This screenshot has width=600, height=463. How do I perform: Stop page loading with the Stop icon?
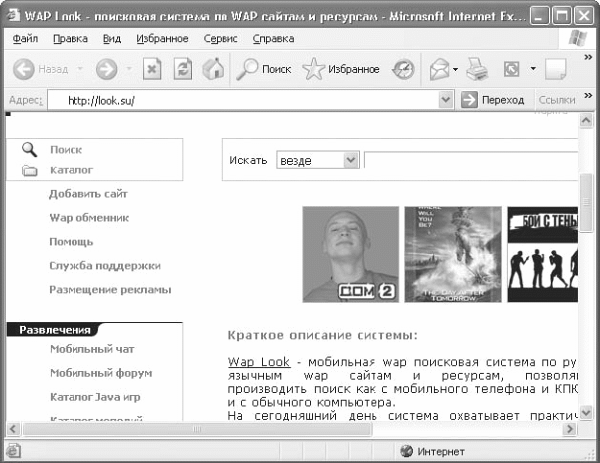pos(152,69)
